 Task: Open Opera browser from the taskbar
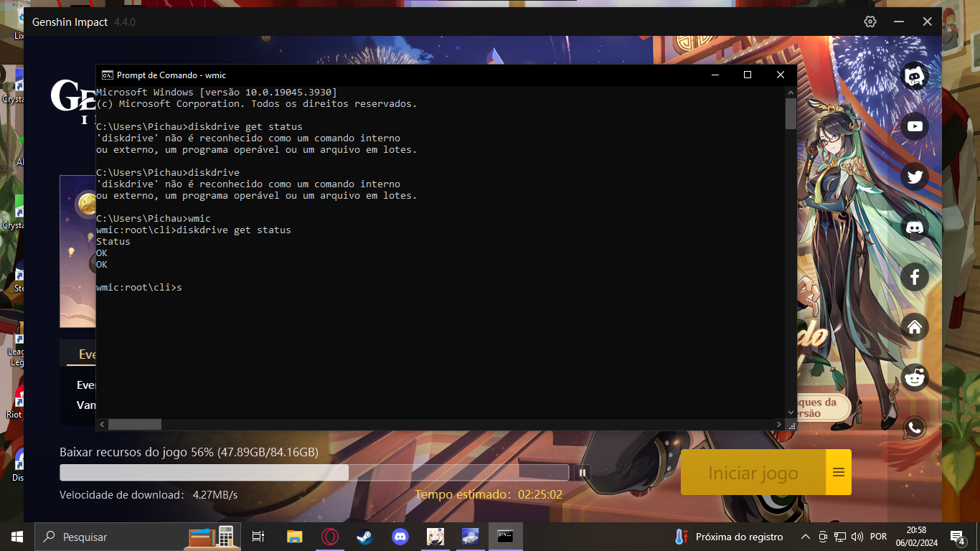[330, 537]
